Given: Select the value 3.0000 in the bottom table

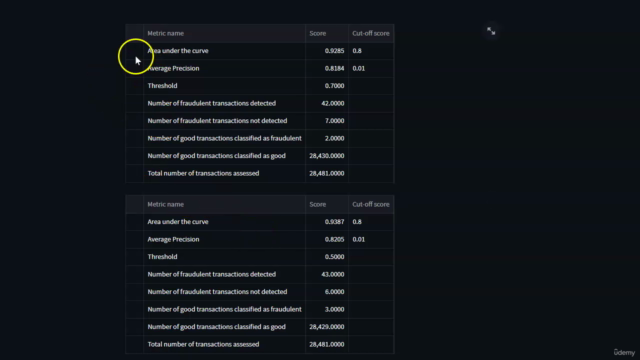Looking at the screenshot, I should [x=334, y=309].
